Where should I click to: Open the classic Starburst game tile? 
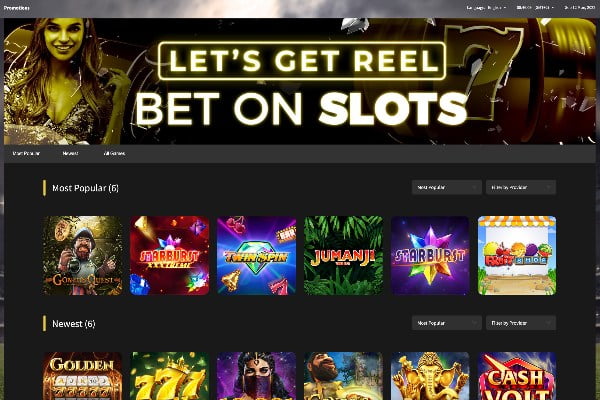click(430, 255)
